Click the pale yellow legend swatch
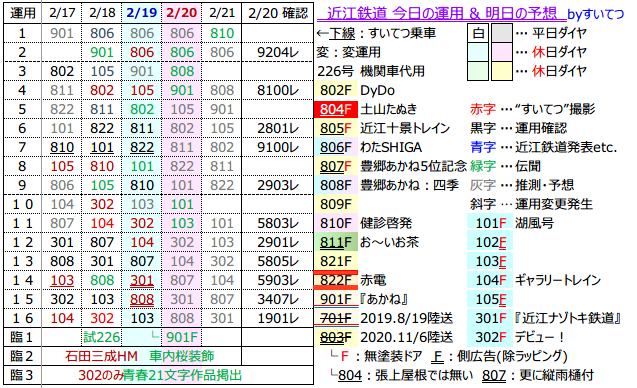Viewport: 637px width, 388px height. [502, 71]
